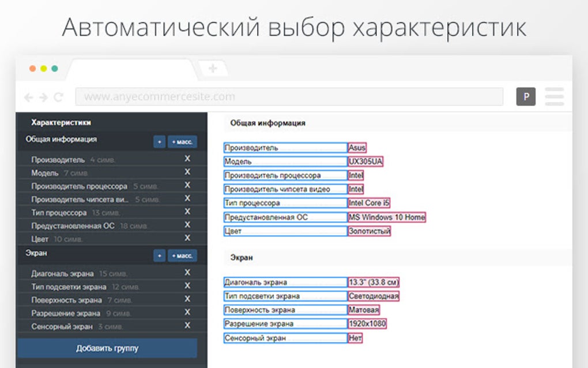
Task: Click the Intel Core i5 value
Action: tap(369, 203)
